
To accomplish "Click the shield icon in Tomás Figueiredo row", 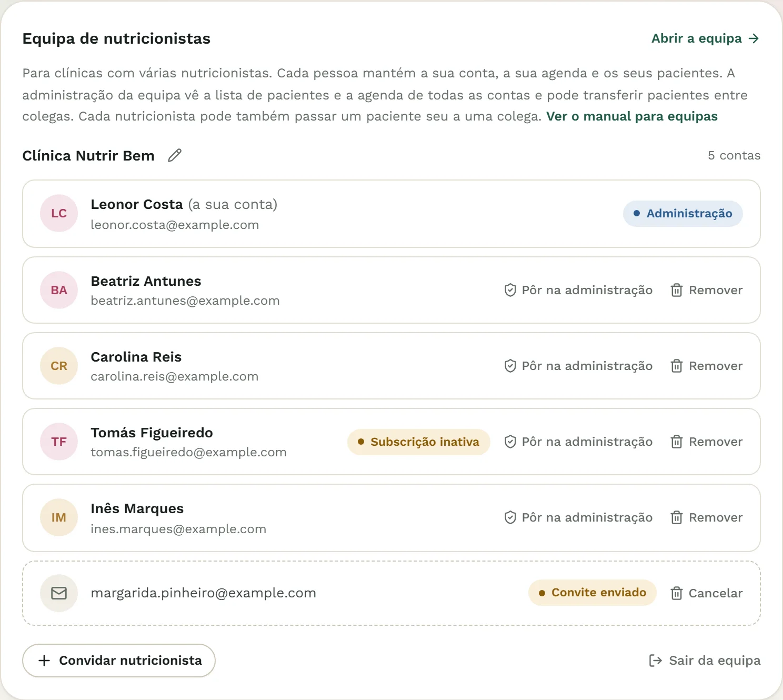I will [510, 442].
